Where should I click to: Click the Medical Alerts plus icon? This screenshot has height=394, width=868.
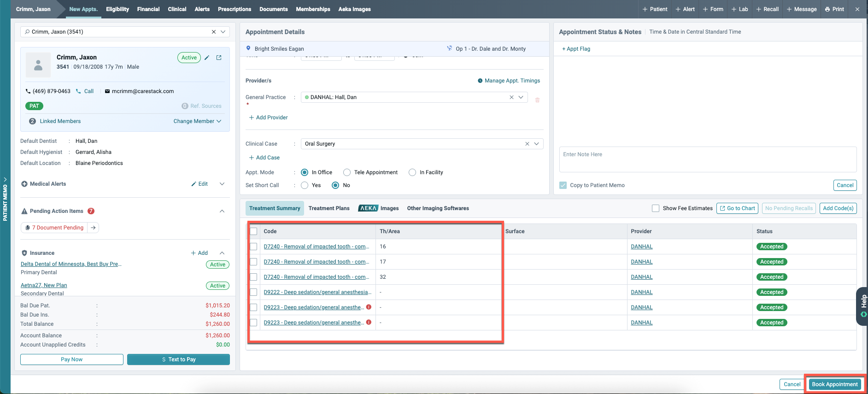tap(24, 184)
